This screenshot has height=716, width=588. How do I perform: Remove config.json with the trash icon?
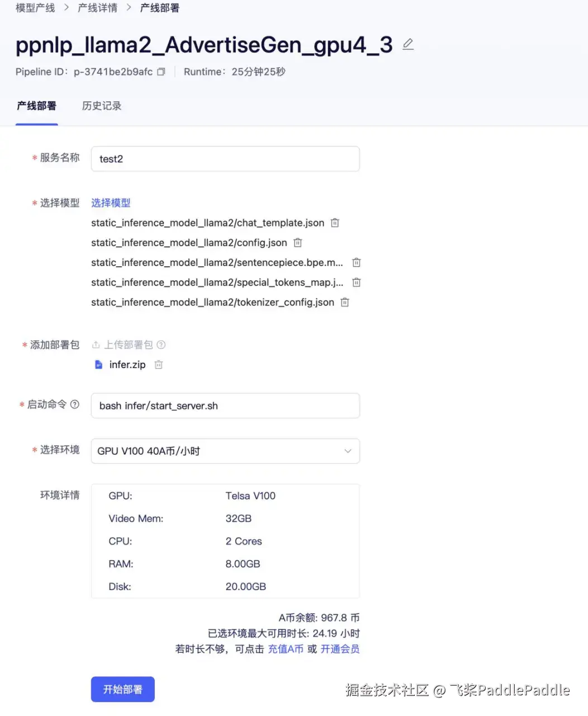click(x=297, y=243)
